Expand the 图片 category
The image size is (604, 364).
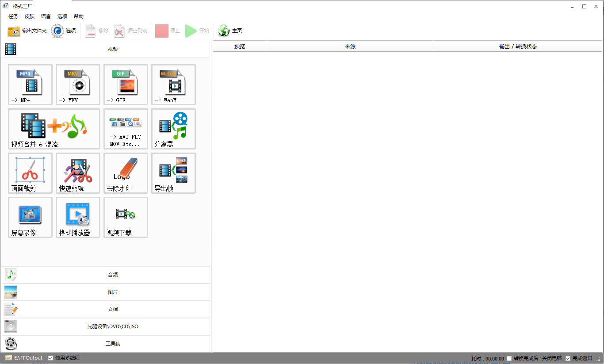click(x=106, y=292)
